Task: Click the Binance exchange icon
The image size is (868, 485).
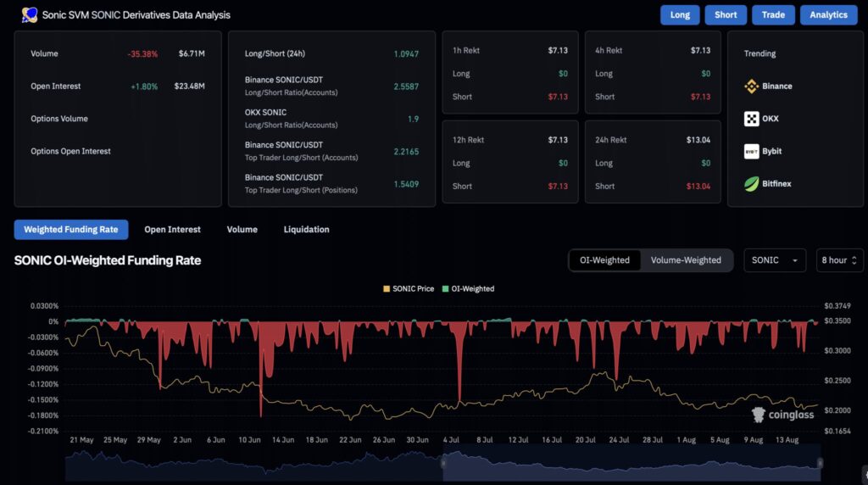Action: coord(751,86)
